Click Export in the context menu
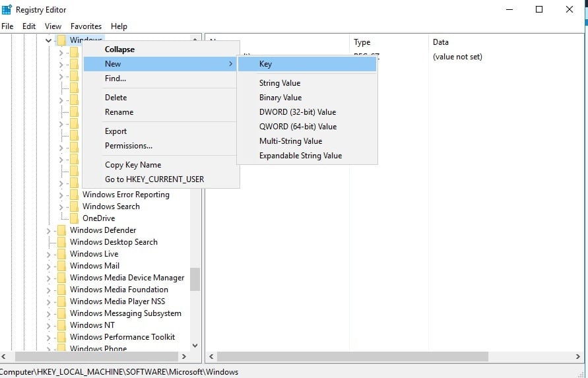This screenshot has height=378, width=588. point(115,131)
